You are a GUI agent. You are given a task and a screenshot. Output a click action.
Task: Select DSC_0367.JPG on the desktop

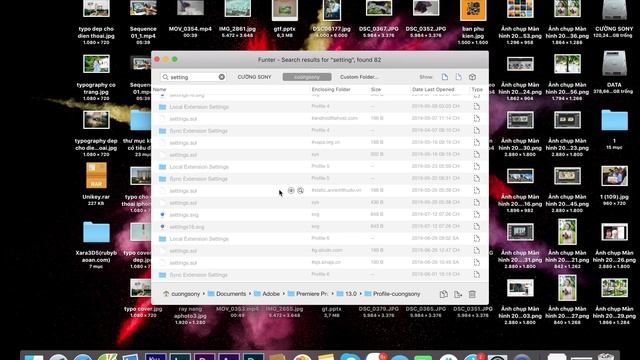click(x=379, y=8)
